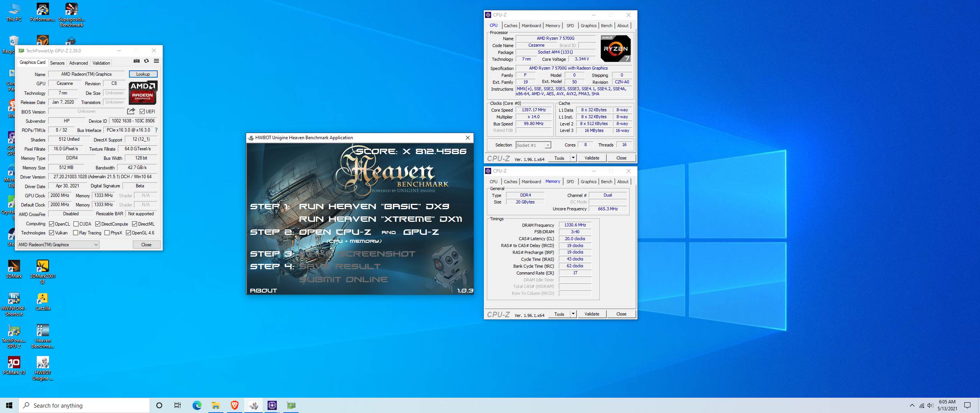Click the BIOS export share icon
Image resolution: width=980 pixels, height=413 pixels.
click(131, 111)
